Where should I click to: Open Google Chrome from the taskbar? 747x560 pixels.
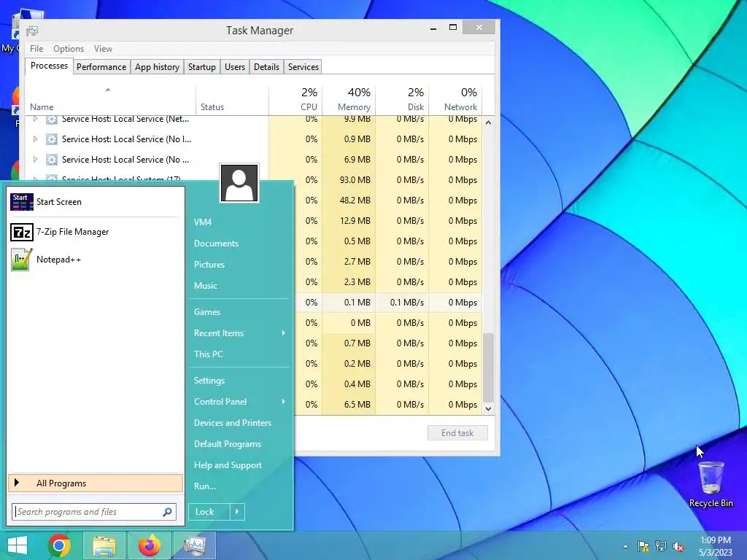tap(59, 545)
